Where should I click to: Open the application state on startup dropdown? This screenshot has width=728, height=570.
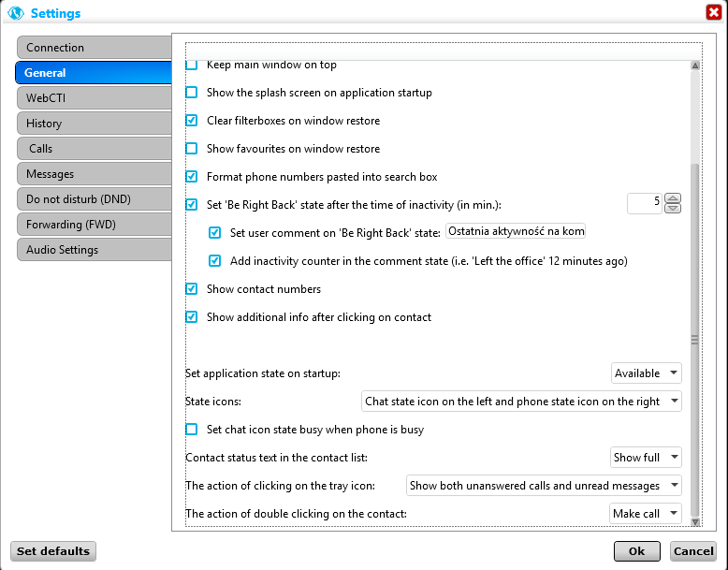pyautogui.click(x=646, y=373)
